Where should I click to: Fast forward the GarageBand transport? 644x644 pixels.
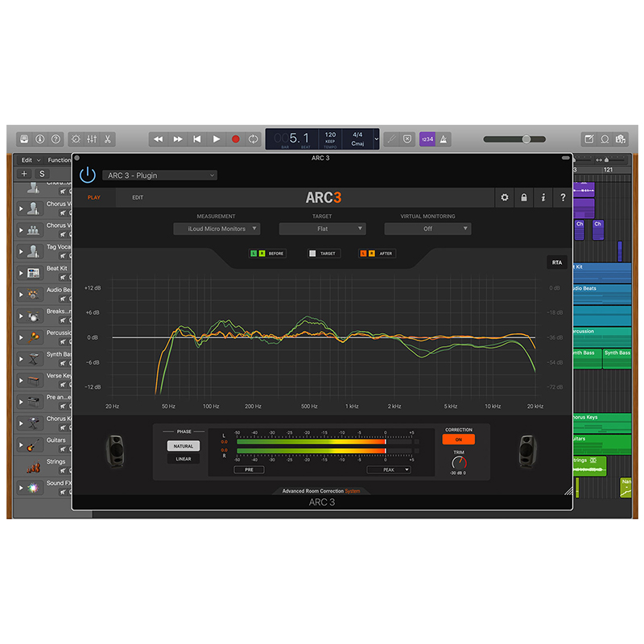[177, 139]
